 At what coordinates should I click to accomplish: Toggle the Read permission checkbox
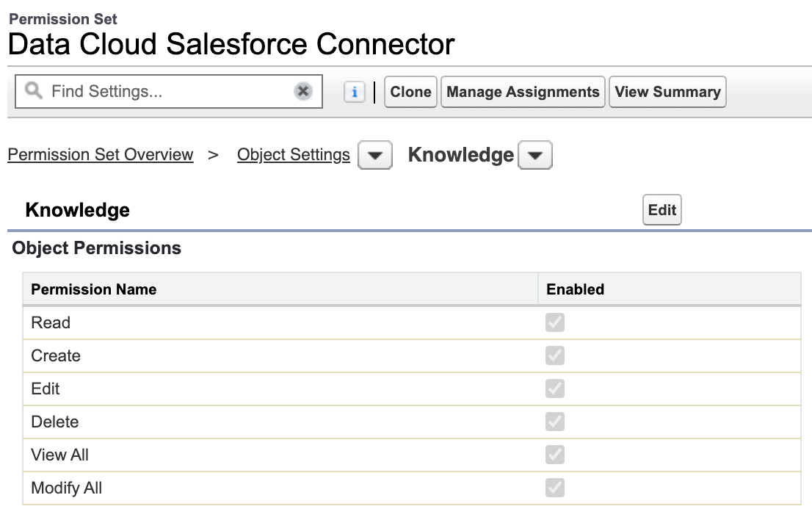click(554, 322)
